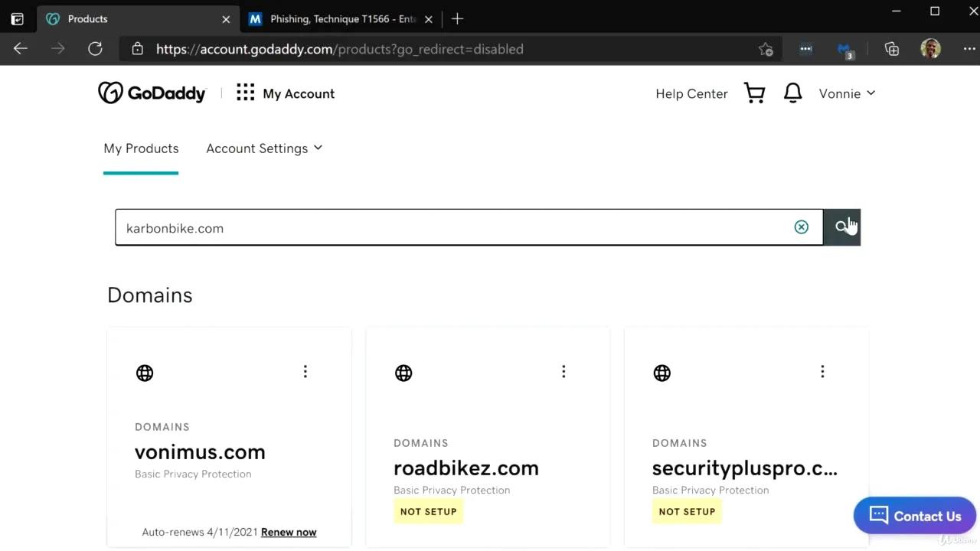Open the Malwarebytes extension icon
This screenshot has height=551, width=980.
tap(844, 48)
